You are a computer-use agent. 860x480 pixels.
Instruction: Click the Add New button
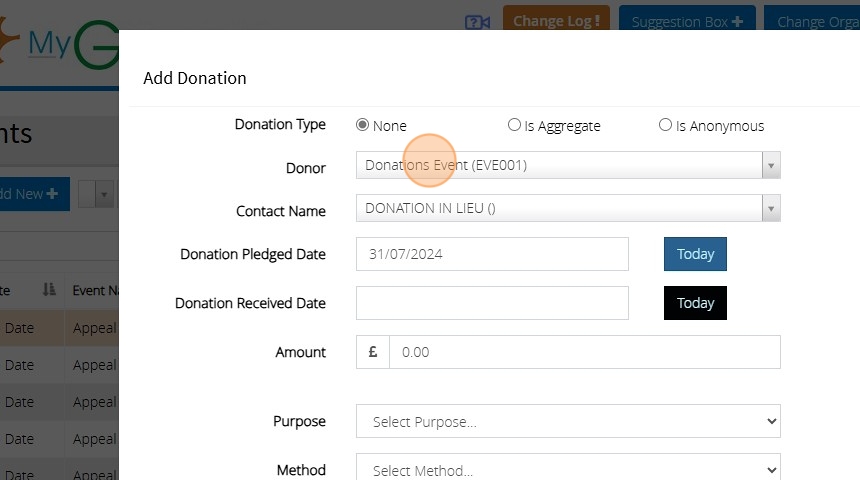click(30, 194)
